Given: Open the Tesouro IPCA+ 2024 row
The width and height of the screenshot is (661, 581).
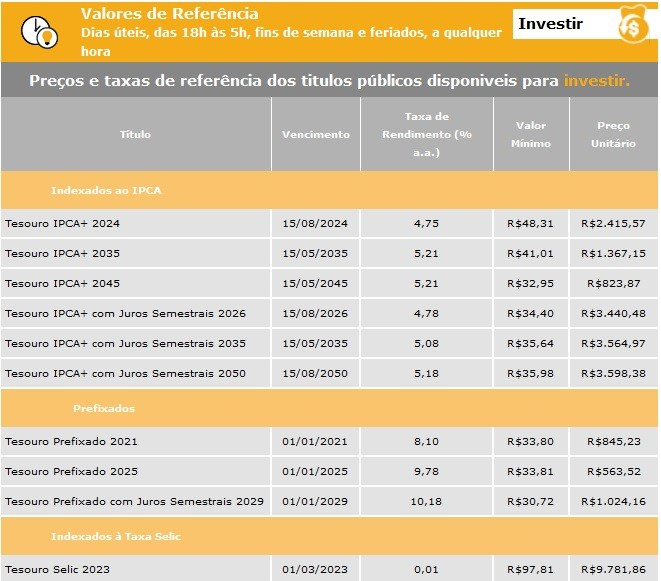Looking at the screenshot, I should (62, 223).
